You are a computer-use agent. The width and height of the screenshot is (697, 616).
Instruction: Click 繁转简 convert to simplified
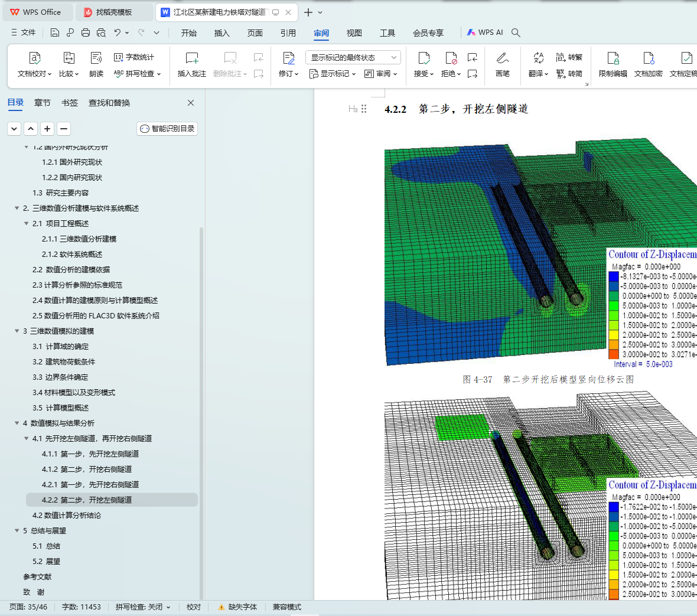click(x=569, y=73)
